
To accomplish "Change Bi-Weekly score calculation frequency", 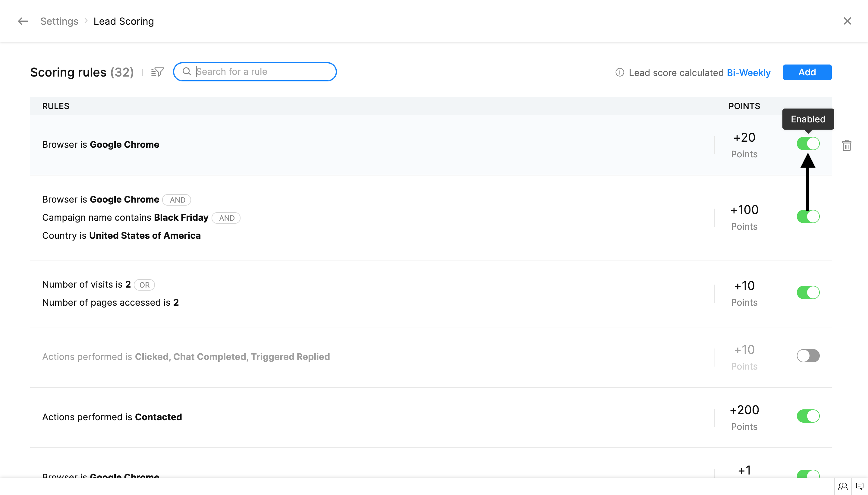I will point(748,73).
